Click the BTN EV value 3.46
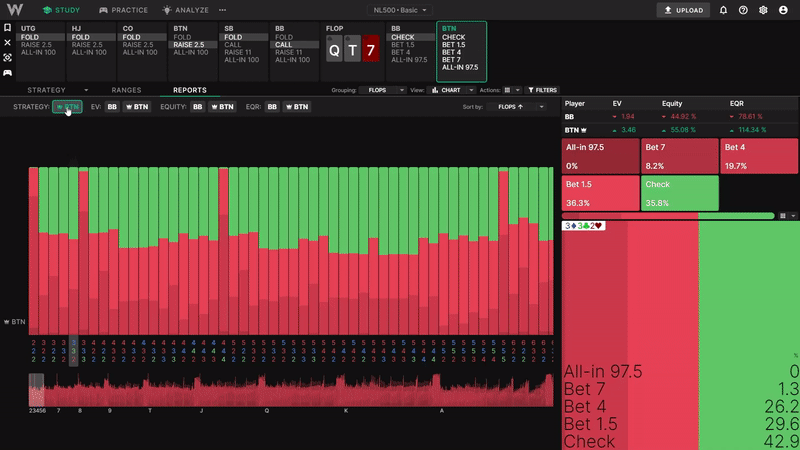The width and height of the screenshot is (800, 450). tap(628, 130)
